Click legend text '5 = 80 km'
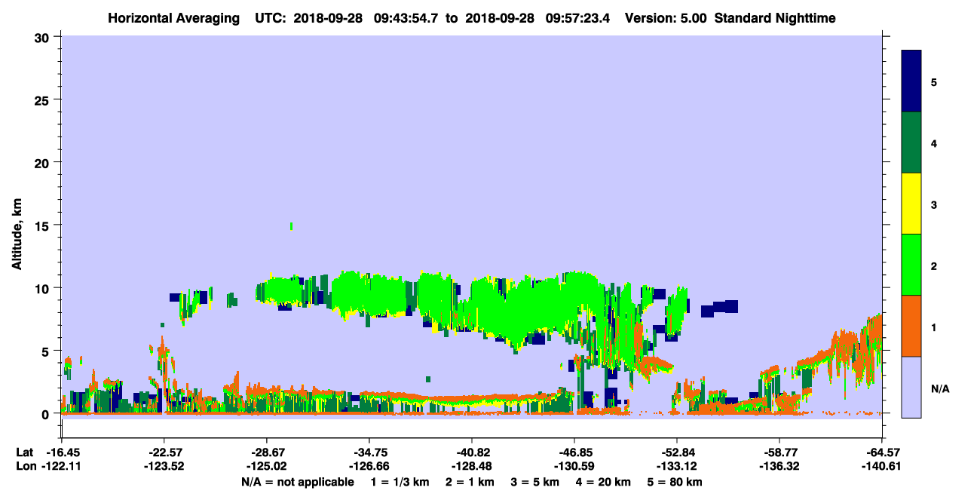 (x=675, y=482)
